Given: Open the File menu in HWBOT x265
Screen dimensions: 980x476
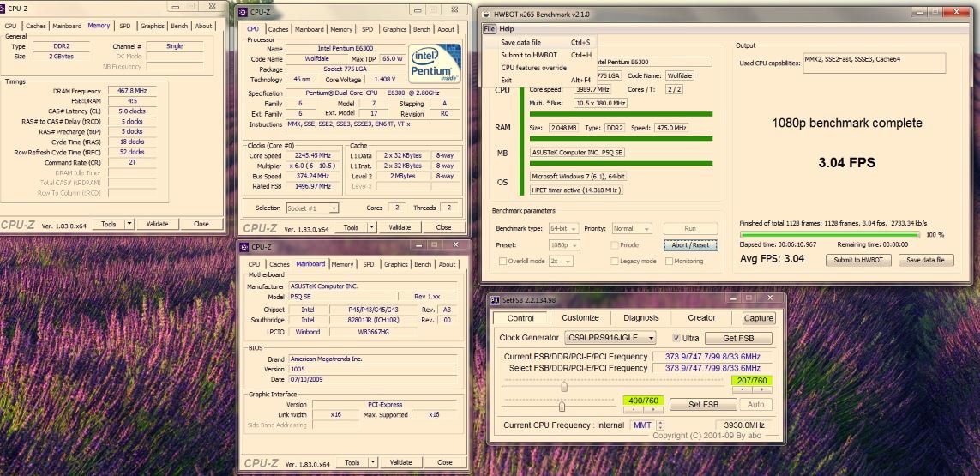Looking at the screenshot, I should (x=489, y=29).
